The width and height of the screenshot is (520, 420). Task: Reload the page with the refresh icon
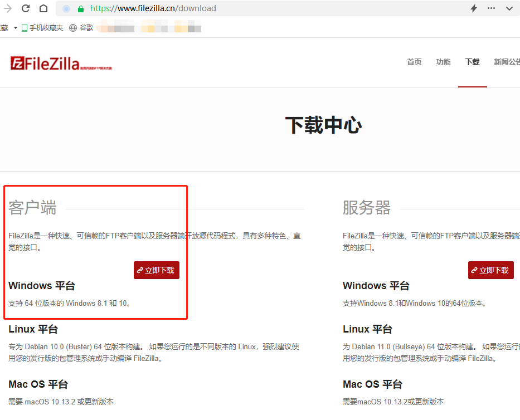26,8
